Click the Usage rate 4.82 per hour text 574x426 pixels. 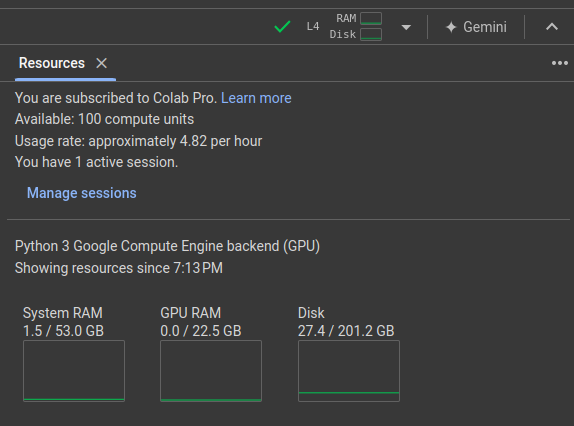pyautogui.click(x=138, y=141)
